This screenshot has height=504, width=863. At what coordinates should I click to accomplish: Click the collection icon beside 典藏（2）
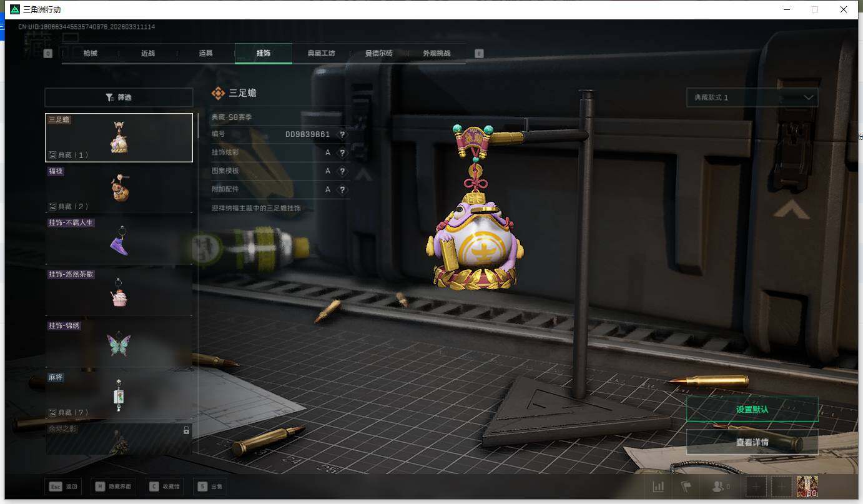point(52,207)
